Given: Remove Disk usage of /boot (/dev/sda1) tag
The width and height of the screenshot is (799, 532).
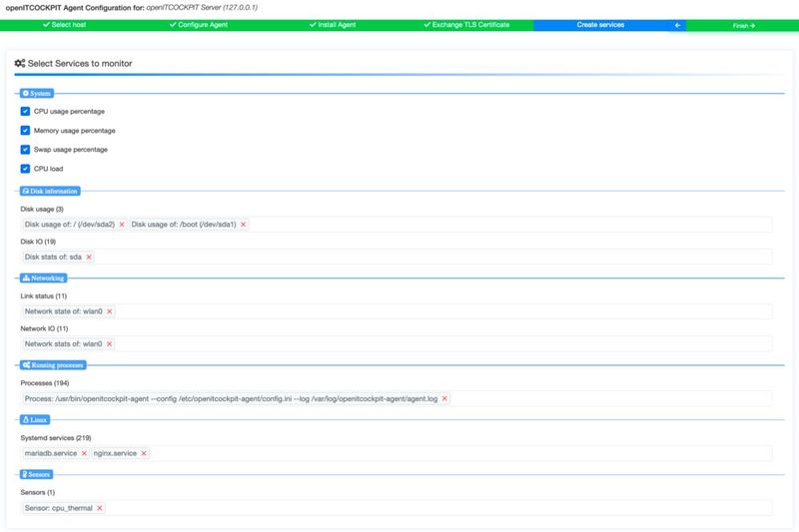Looking at the screenshot, I should [x=243, y=225].
